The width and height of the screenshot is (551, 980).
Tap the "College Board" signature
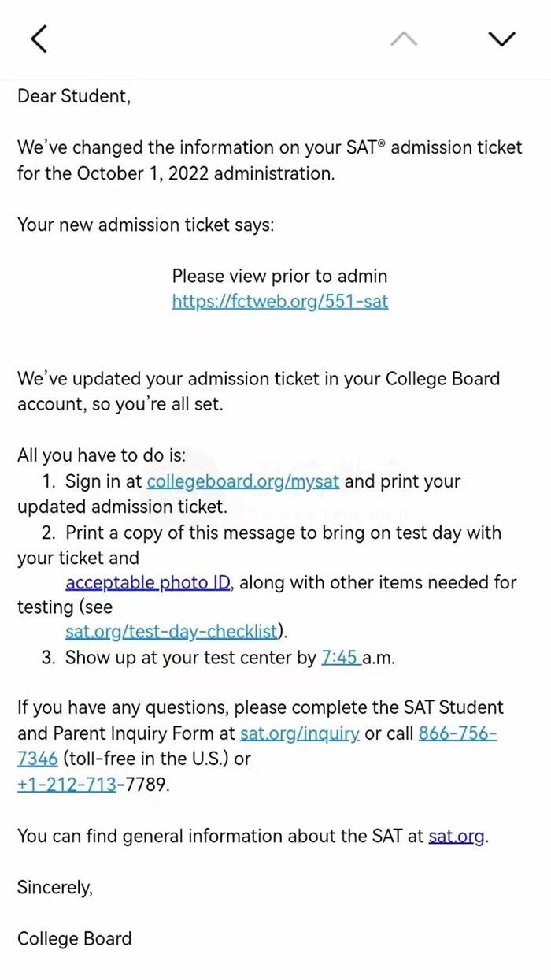click(x=75, y=939)
